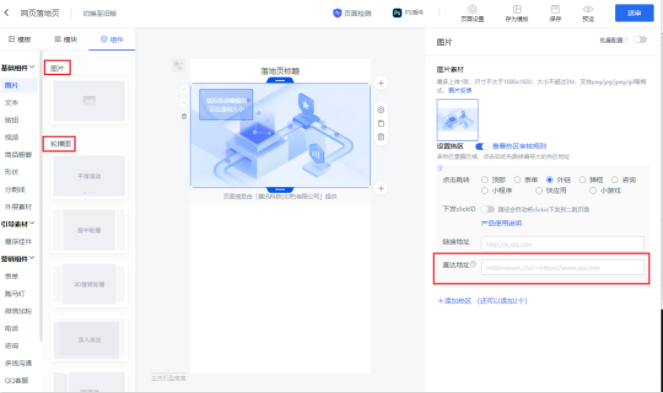
Task: Add block above image with top plus icon
Action: click(x=381, y=83)
